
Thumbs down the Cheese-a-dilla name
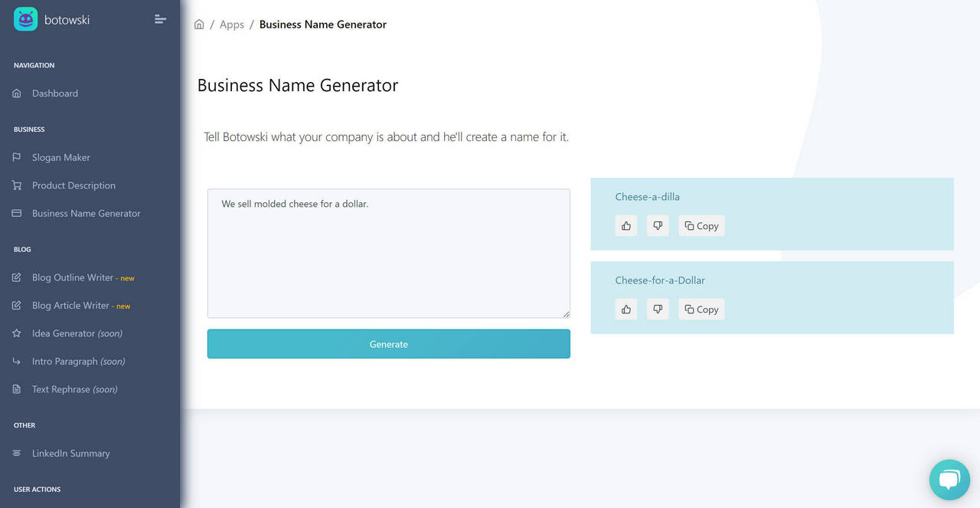point(658,226)
